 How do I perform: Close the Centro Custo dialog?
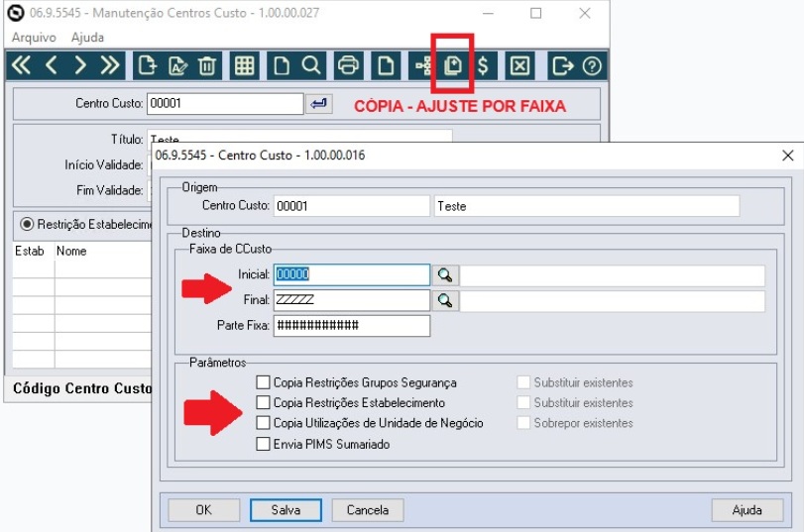(788, 156)
